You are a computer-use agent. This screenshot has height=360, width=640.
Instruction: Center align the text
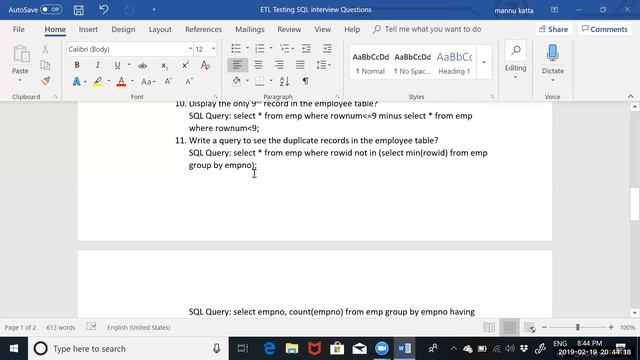258,65
